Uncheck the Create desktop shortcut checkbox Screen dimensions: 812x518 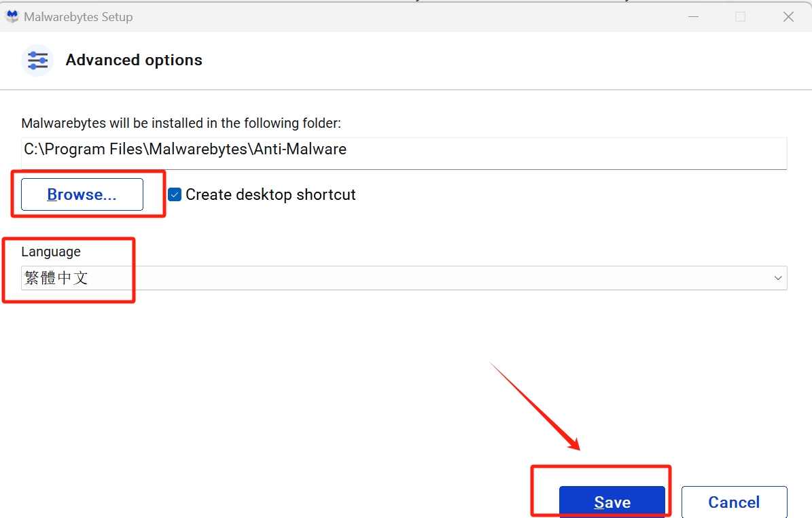coord(175,195)
